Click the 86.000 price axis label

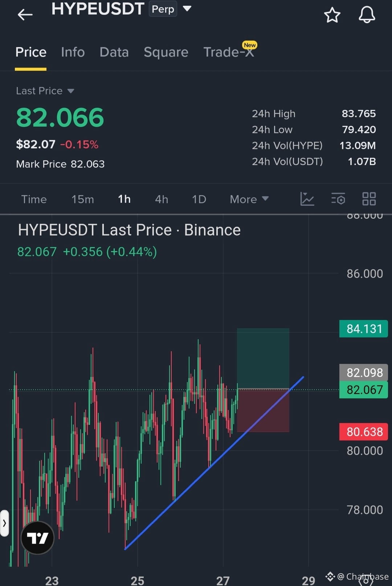364,274
